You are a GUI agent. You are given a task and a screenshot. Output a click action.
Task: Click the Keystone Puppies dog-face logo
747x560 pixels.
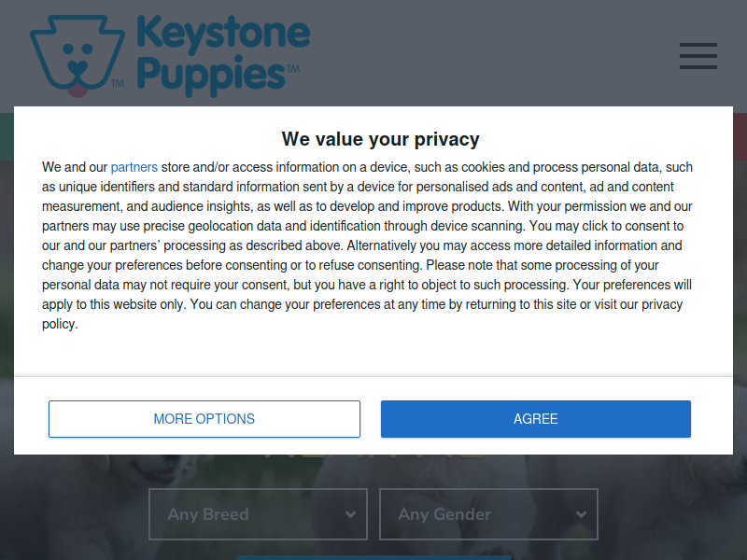(78, 56)
